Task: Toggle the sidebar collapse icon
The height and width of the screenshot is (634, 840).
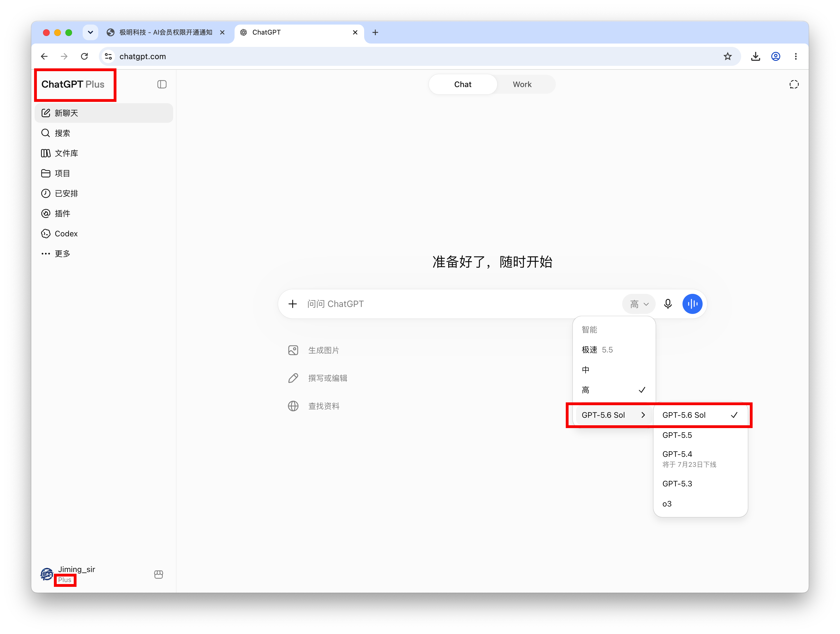Action: coord(162,84)
